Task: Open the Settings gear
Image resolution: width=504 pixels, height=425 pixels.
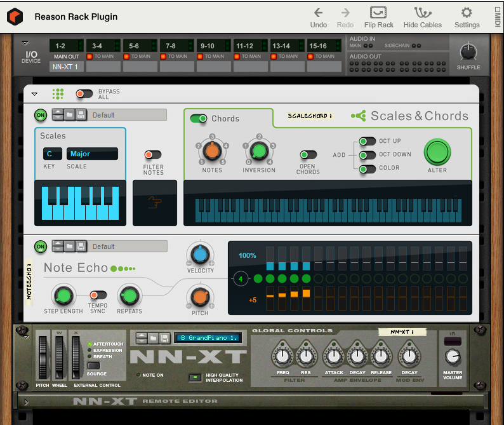Action: coord(467,13)
